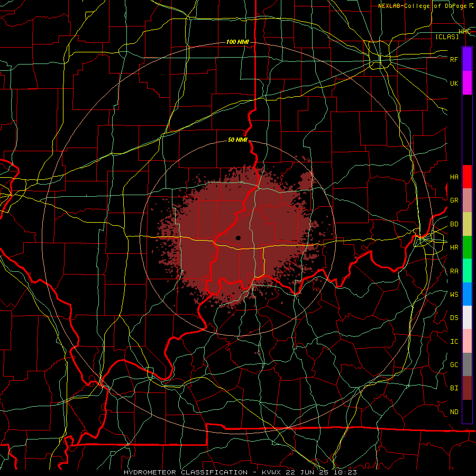
Task: Pick the brown BI legend swatch
Action: (467, 388)
